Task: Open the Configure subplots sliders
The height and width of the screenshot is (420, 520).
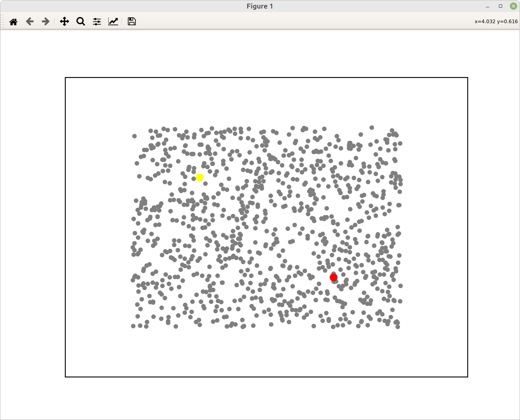Action: (x=97, y=22)
